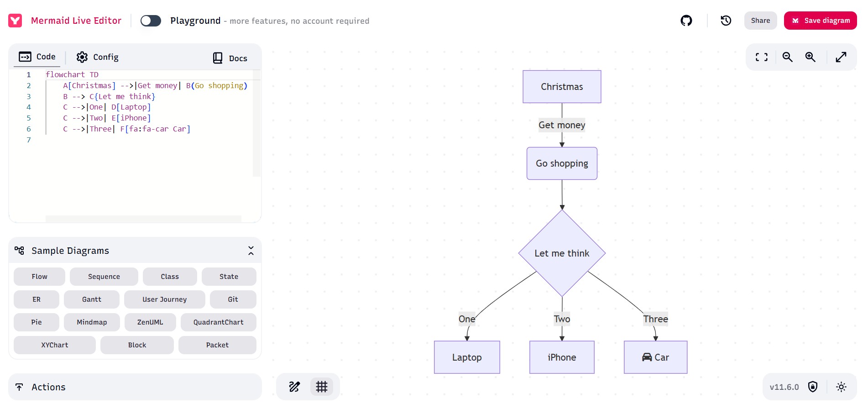868x409 pixels.
Task: Load the ER sample diagram
Action: 37,299
